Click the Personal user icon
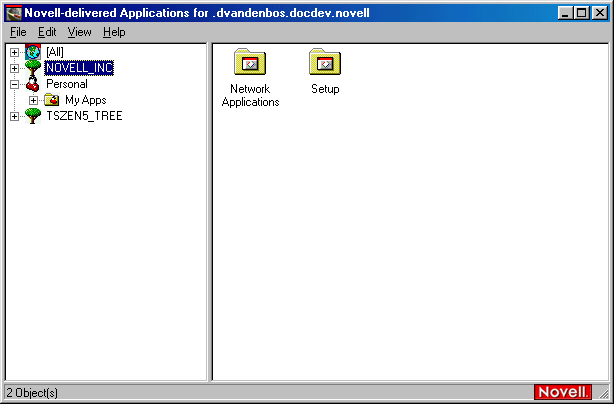 pyautogui.click(x=33, y=84)
